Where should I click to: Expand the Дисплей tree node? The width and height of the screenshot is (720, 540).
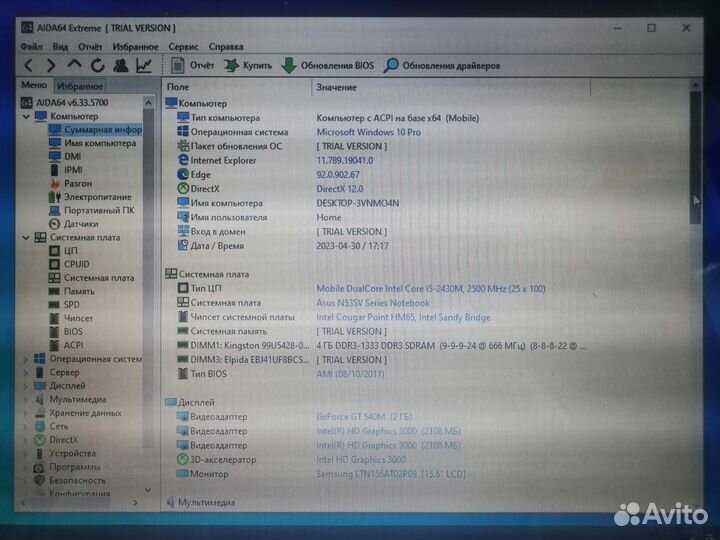(x=26, y=386)
